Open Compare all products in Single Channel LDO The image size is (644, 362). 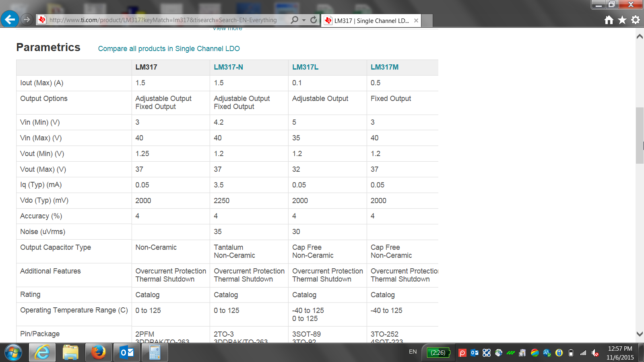169,49
